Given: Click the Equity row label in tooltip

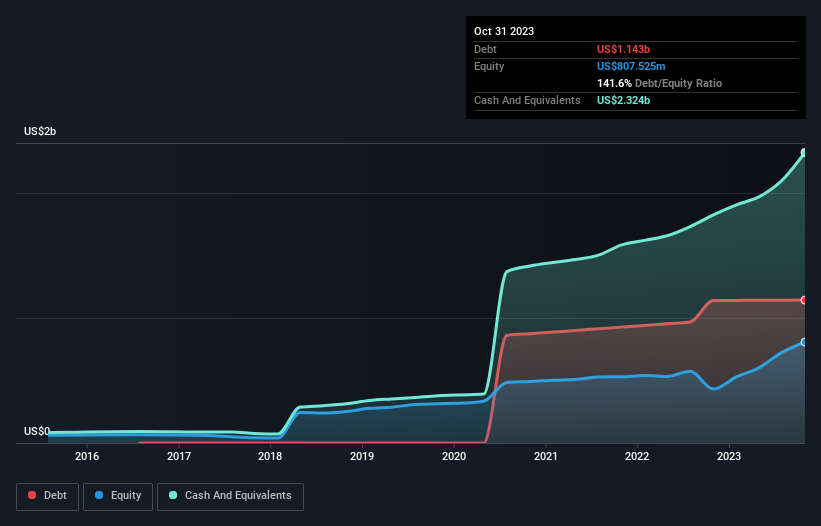Looking at the screenshot, I should pyautogui.click(x=489, y=66).
